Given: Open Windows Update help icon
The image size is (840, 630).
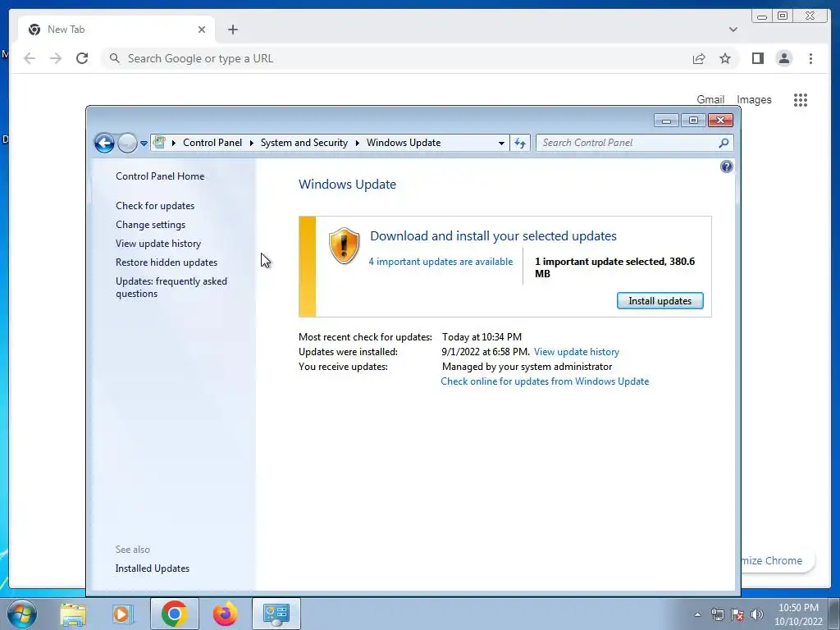Looking at the screenshot, I should (x=727, y=167).
